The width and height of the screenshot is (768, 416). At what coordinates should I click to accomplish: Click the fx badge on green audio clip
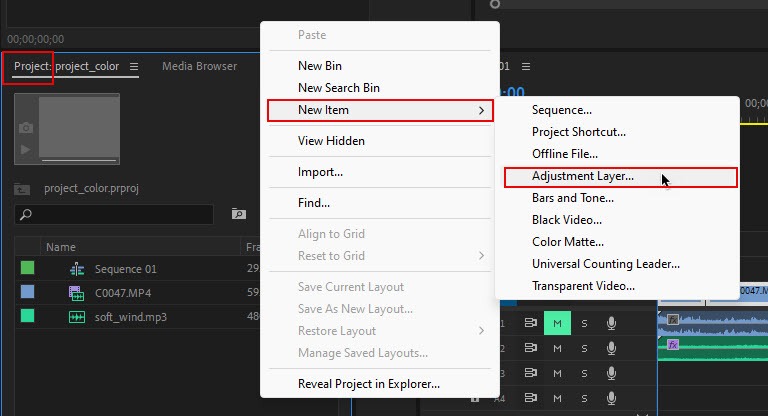tap(673, 344)
